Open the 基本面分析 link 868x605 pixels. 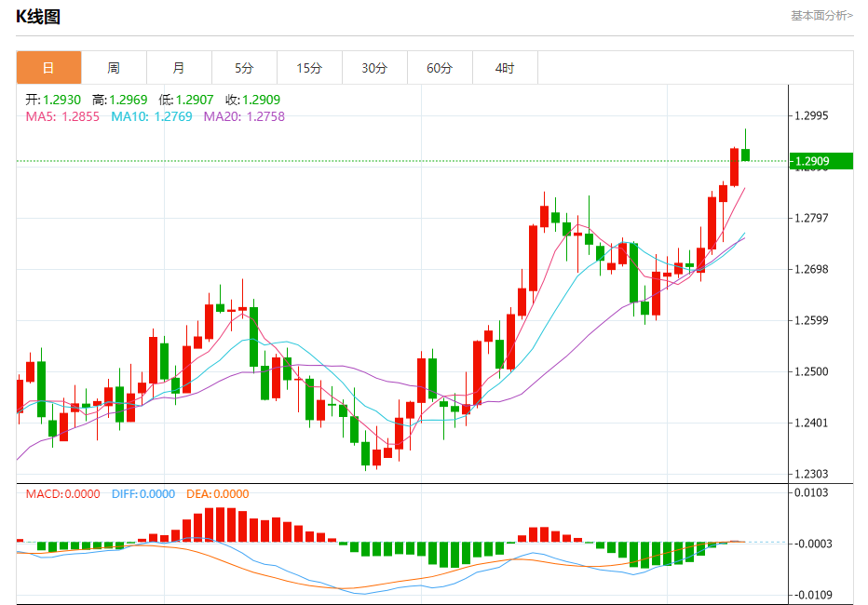click(x=821, y=16)
